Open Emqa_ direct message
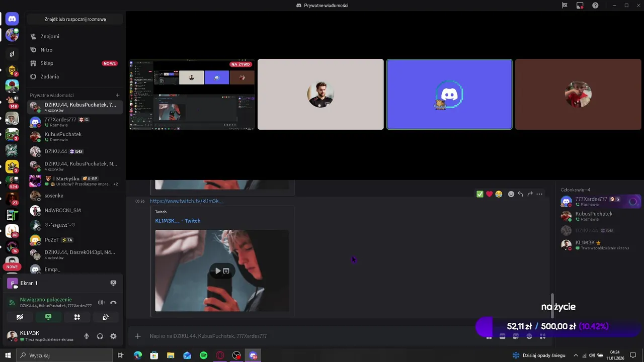This screenshot has width=644, height=362. [x=75, y=269]
